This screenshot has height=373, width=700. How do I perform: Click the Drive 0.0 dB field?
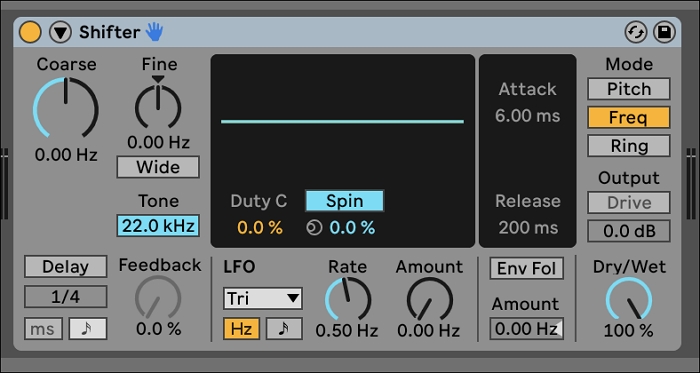[629, 231]
